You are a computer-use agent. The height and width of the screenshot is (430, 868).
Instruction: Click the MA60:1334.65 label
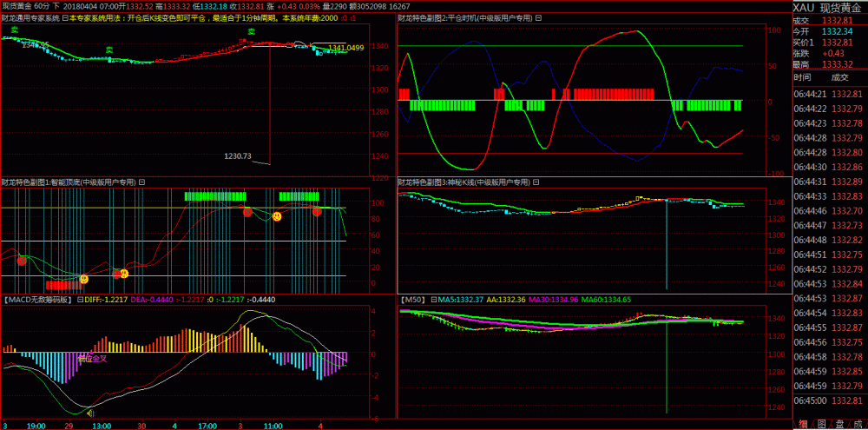[606, 300]
